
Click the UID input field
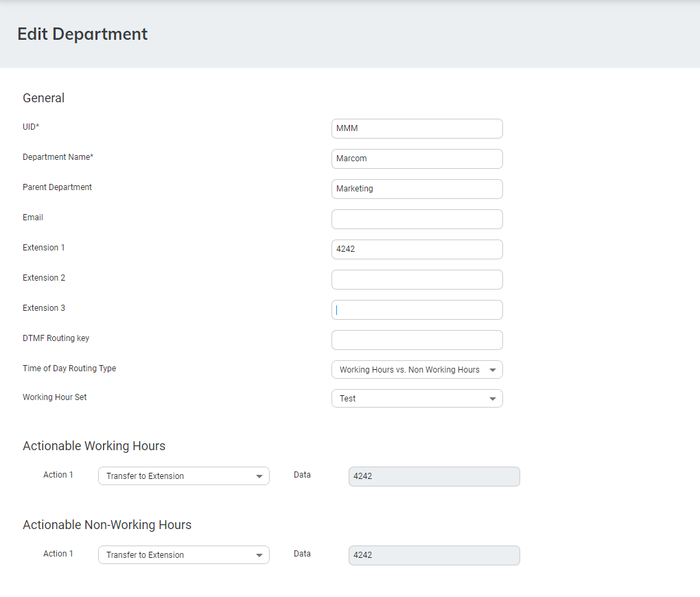pos(417,128)
